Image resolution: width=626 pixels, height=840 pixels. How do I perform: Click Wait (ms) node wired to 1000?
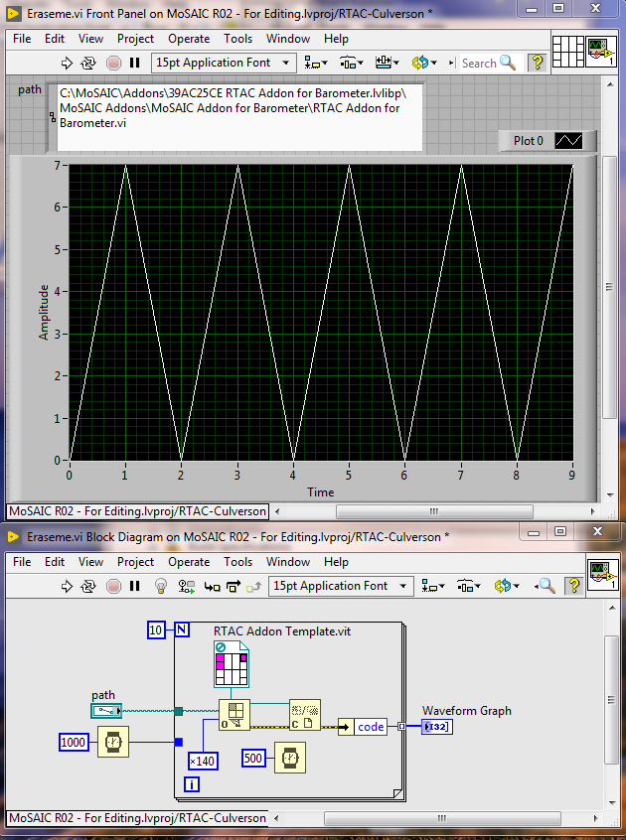click(x=113, y=742)
